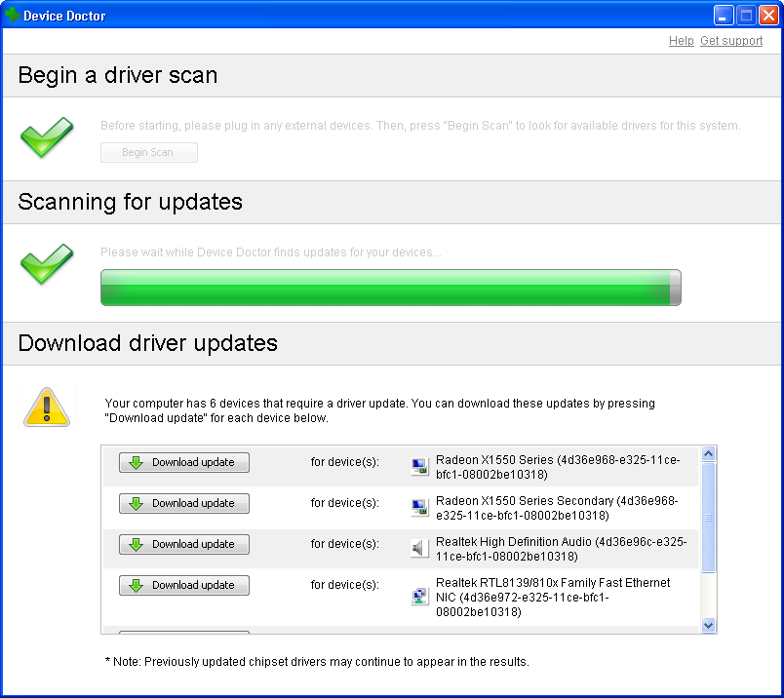Click "for device(s):" in the Ethernet NIC row

[345, 585]
